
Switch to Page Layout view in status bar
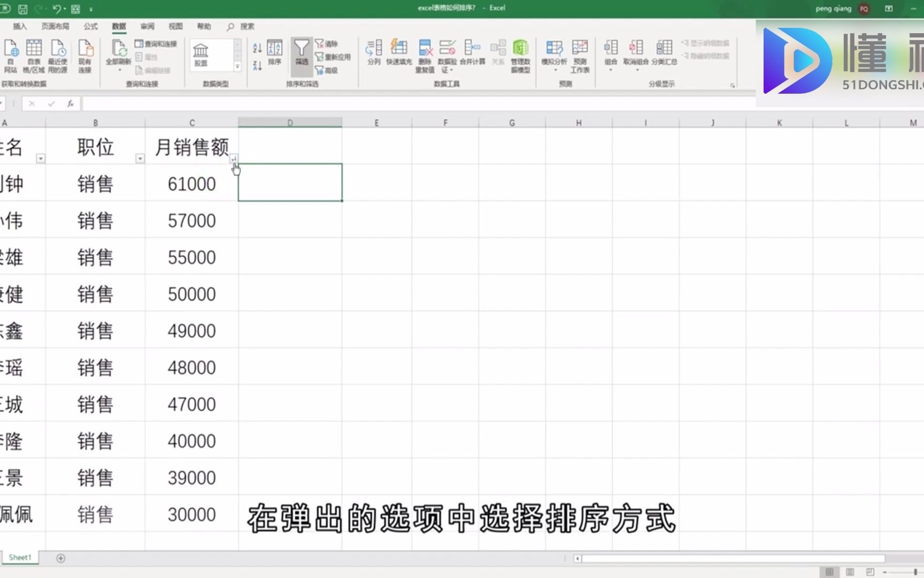coord(850,572)
